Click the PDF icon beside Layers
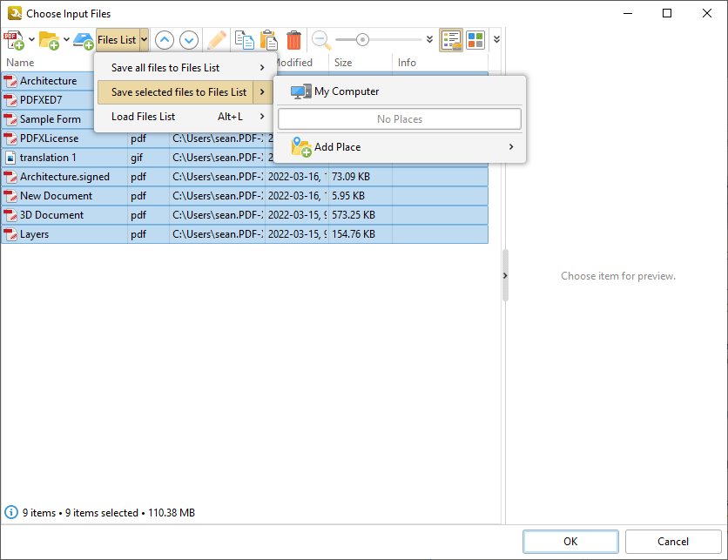Viewport: 728px width, 560px height. (x=10, y=234)
